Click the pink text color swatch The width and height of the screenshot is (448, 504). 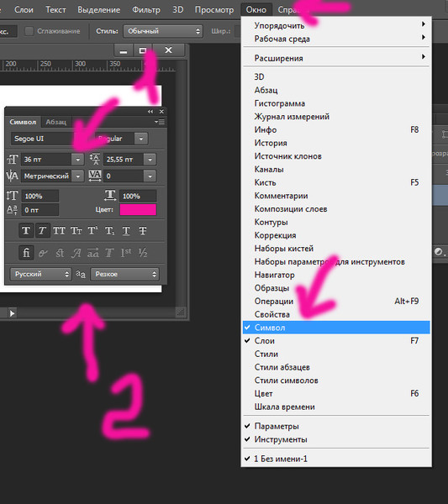click(x=138, y=209)
